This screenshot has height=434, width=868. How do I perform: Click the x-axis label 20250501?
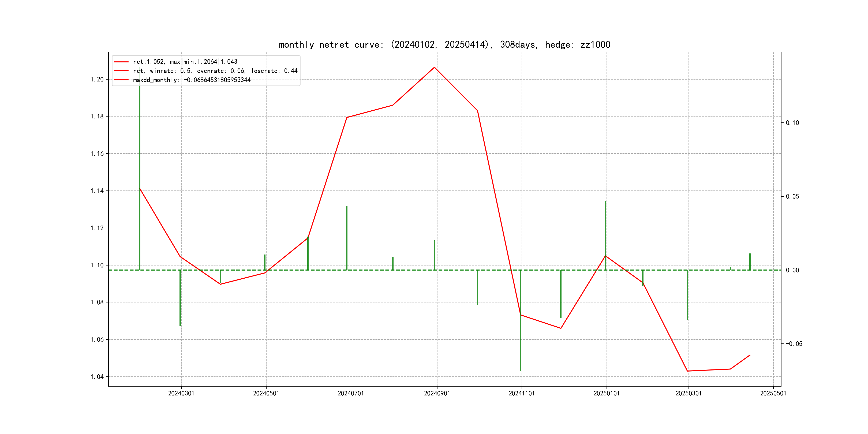click(x=773, y=393)
